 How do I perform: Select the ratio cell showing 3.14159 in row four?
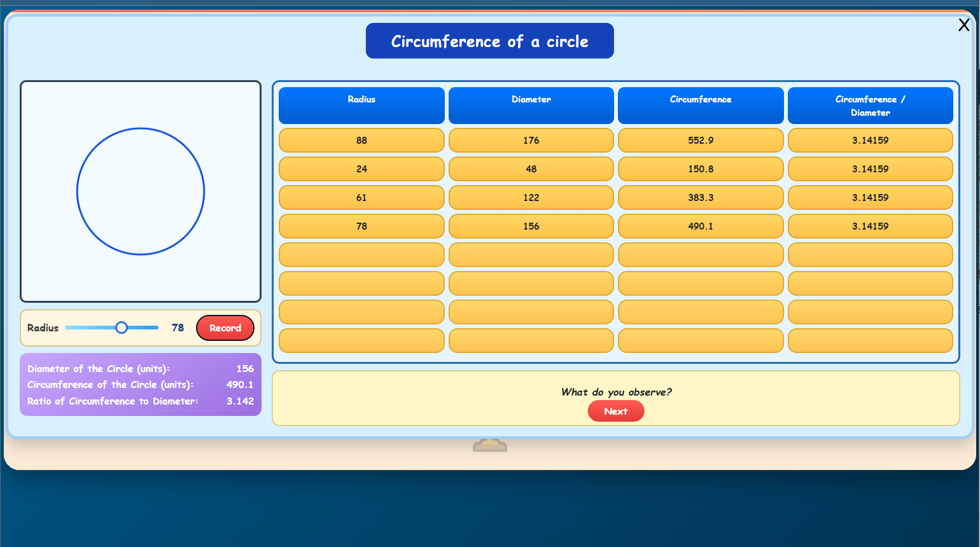click(870, 226)
